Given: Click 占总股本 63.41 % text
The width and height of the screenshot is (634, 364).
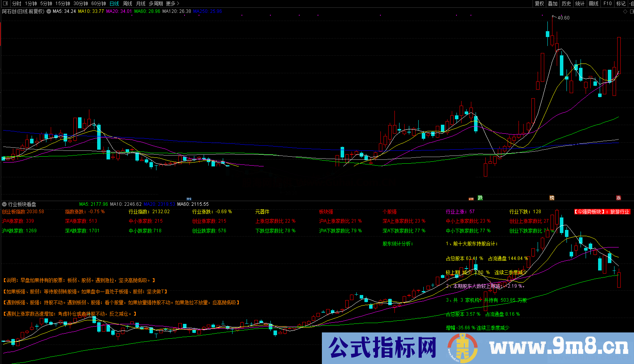Looking at the screenshot, I should click(x=464, y=258).
